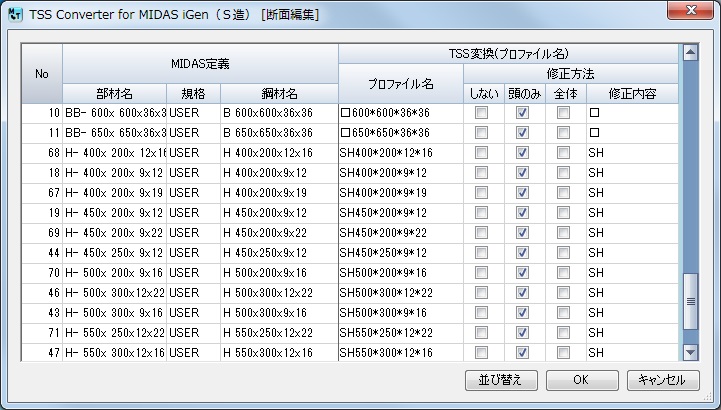This screenshot has width=721, height=410.
Task: Click 修正内容 cell SH for row No 68
Action: (632, 153)
